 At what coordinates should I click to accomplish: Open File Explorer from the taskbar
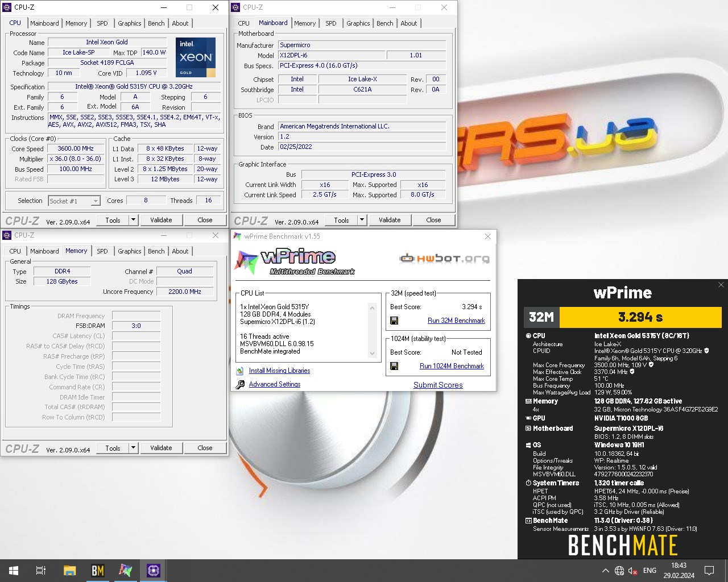[69, 571]
